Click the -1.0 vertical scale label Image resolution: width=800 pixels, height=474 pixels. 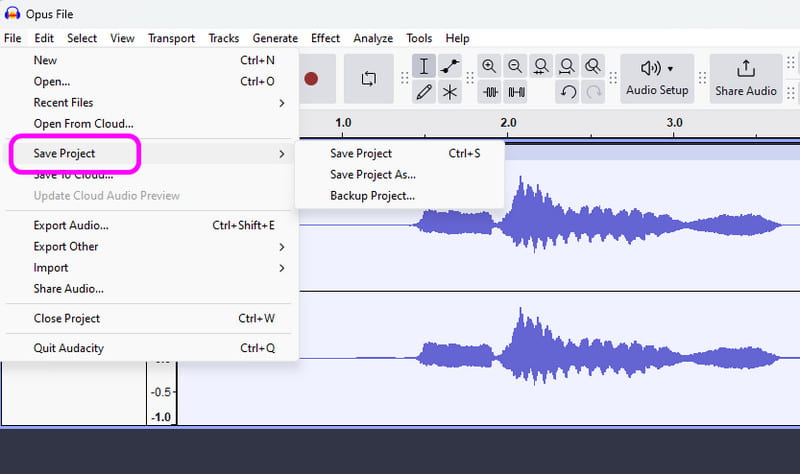tap(161, 417)
